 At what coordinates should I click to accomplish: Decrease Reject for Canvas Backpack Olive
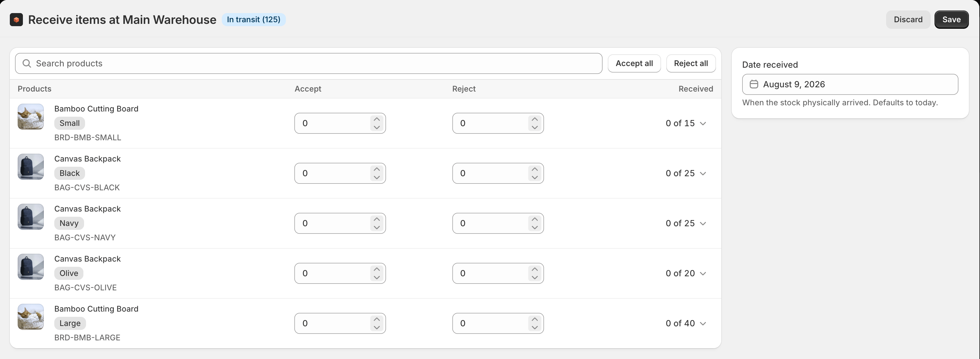tap(534, 278)
